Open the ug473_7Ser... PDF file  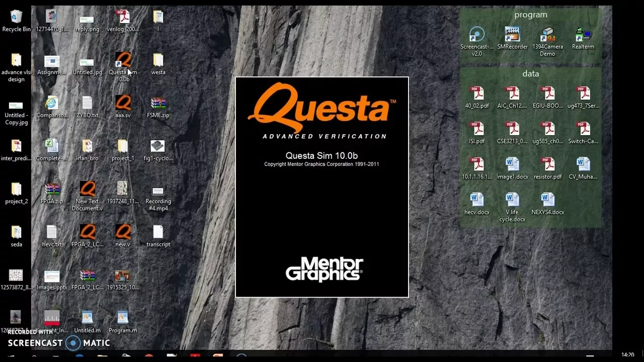(583, 98)
